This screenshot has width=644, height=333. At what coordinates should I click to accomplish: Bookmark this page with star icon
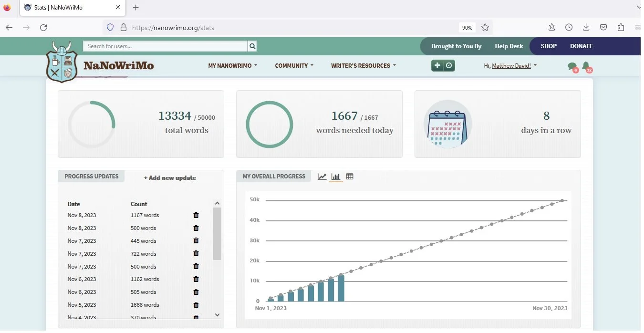click(x=485, y=28)
